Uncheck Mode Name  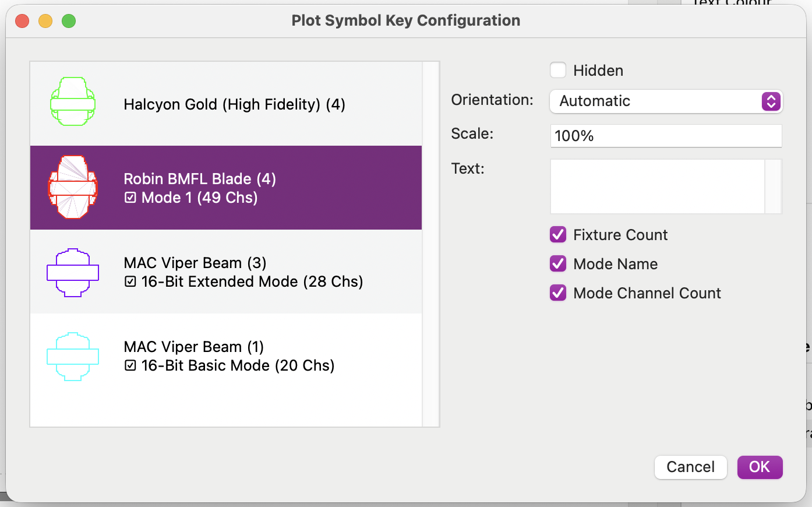tap(557, 263)
